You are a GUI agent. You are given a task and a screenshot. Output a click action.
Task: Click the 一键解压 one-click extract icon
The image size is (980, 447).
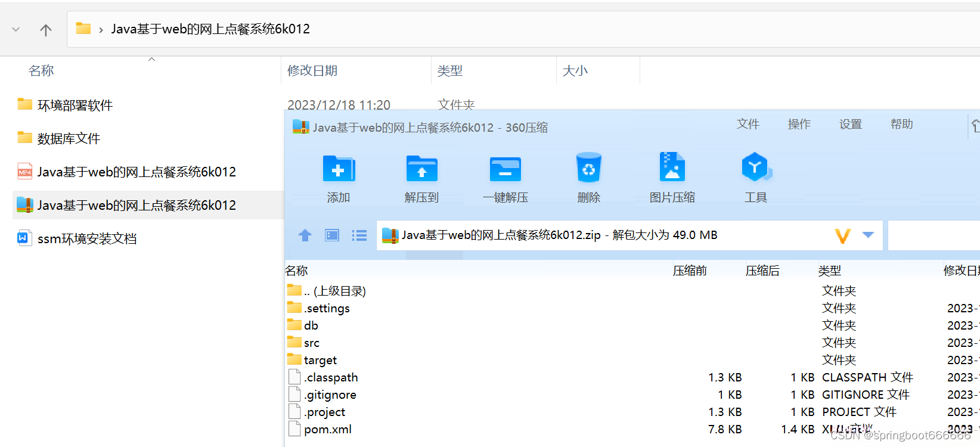(x=505, y=169)
